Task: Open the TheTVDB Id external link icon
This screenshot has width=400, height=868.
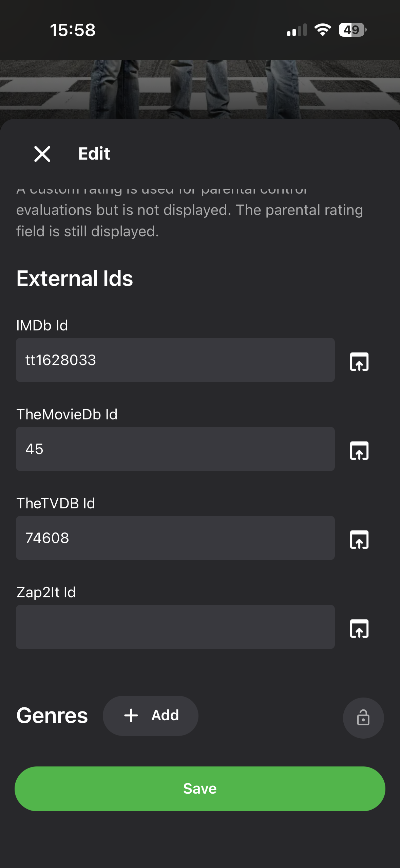Action: pyautogui.click(x=359, y=539)
